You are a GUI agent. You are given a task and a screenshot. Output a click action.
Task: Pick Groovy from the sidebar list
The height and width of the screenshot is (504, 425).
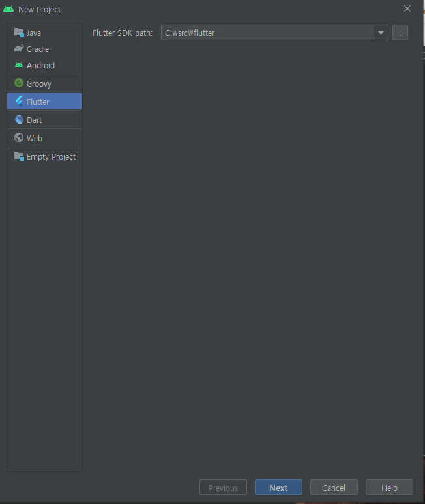click(x=44, y=83)
